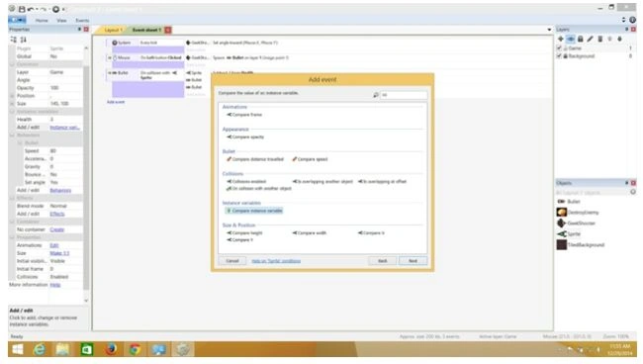Screen dimensions: 643x364
Task: Select the Compare Y condition
Action: coord(240,239)
